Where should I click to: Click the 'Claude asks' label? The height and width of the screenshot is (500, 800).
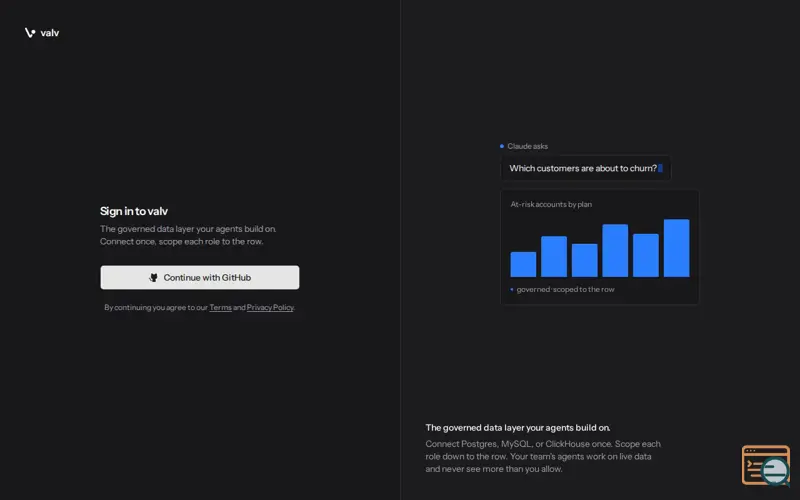[x=528, y=146]
